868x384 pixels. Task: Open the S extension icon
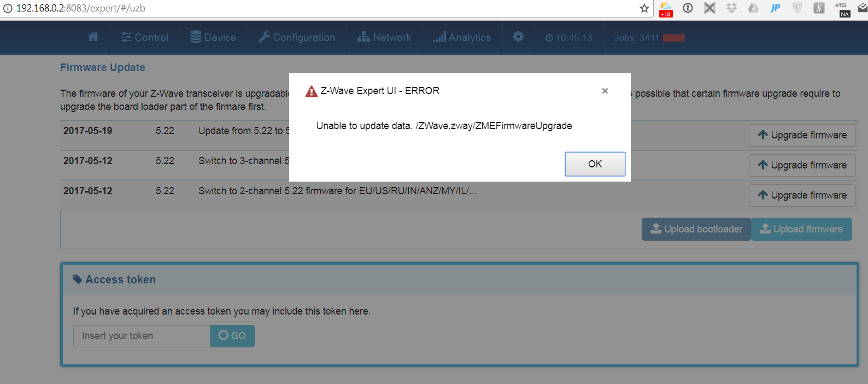(x=819, y=8)
